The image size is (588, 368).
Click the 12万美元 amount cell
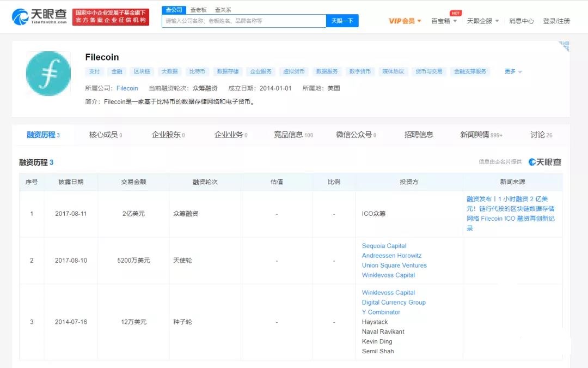coord(133,322)
